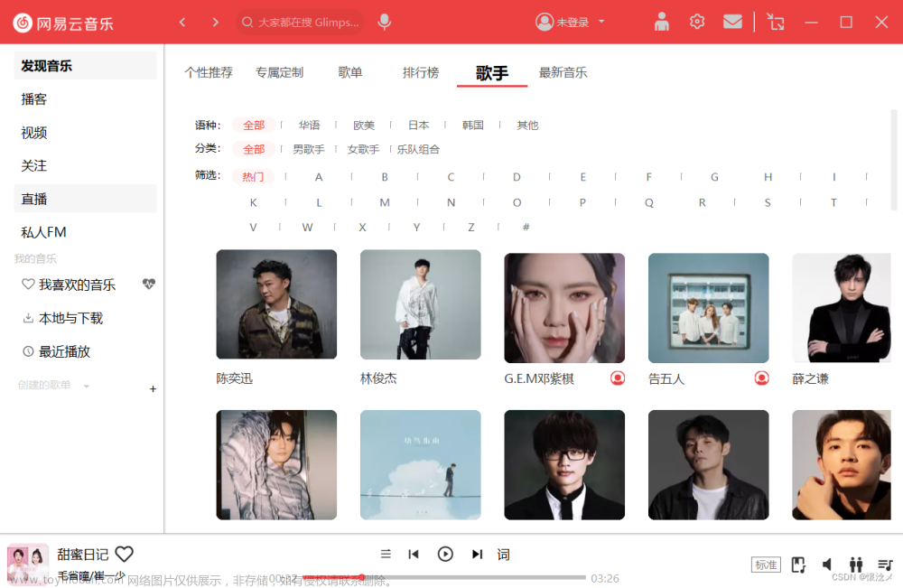Click the search box in header
The height and width of the screenshot is (588, 903).
(x=300, y=23)
